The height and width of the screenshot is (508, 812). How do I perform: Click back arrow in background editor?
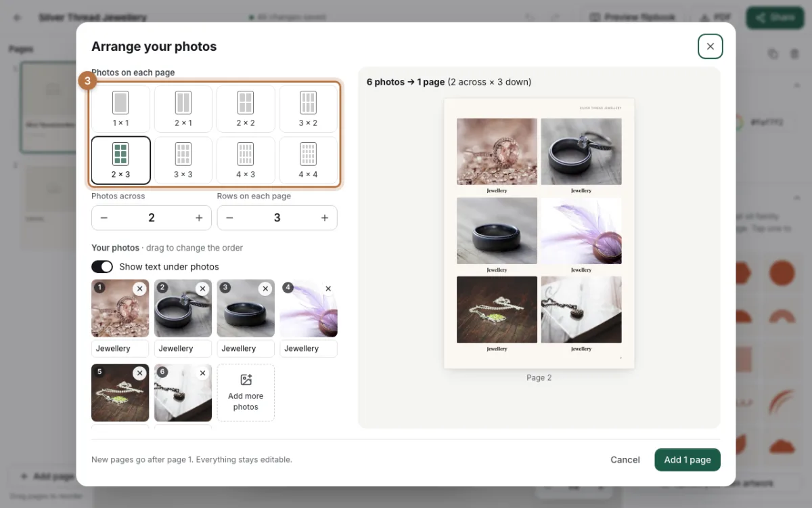(x=17, y=18)
